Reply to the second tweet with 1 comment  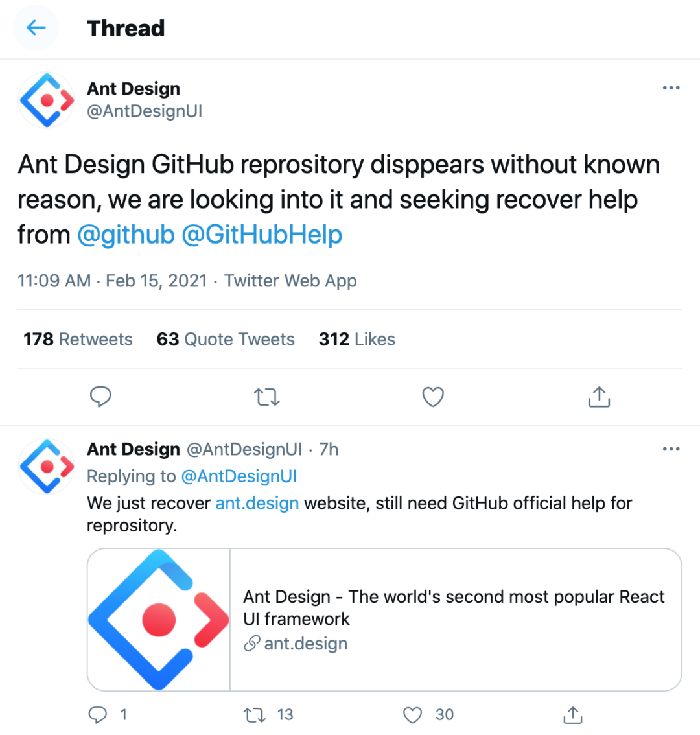click(108, 715)
